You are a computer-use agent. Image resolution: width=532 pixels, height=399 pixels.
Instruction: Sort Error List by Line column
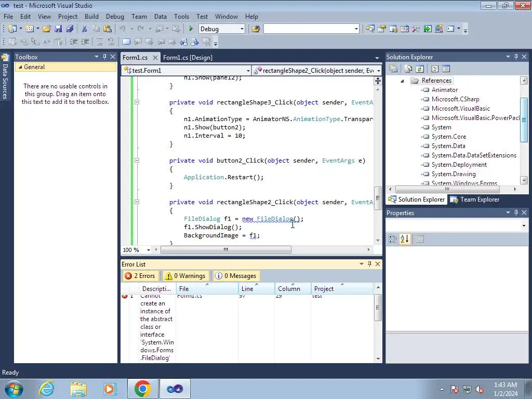tap(256, 289)
